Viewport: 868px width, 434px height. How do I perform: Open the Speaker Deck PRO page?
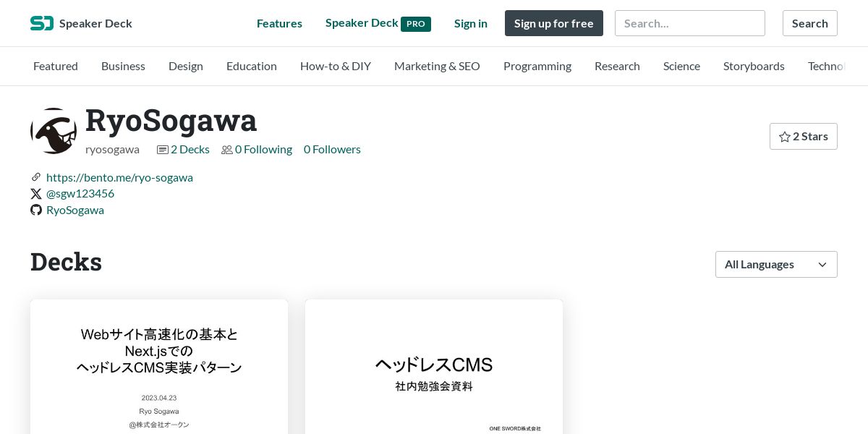pyautogui.click(x=378, y=23)
